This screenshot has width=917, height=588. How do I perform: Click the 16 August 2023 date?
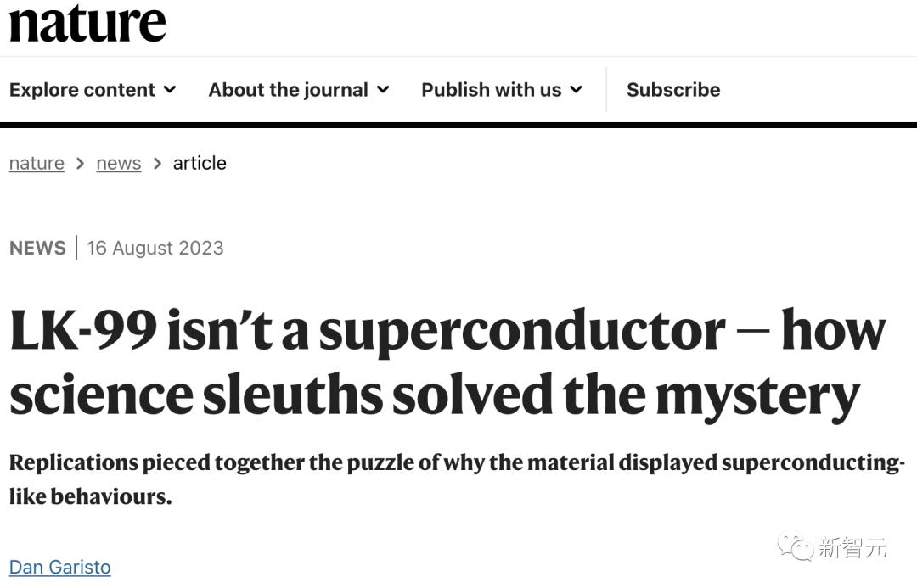[155, 248]
